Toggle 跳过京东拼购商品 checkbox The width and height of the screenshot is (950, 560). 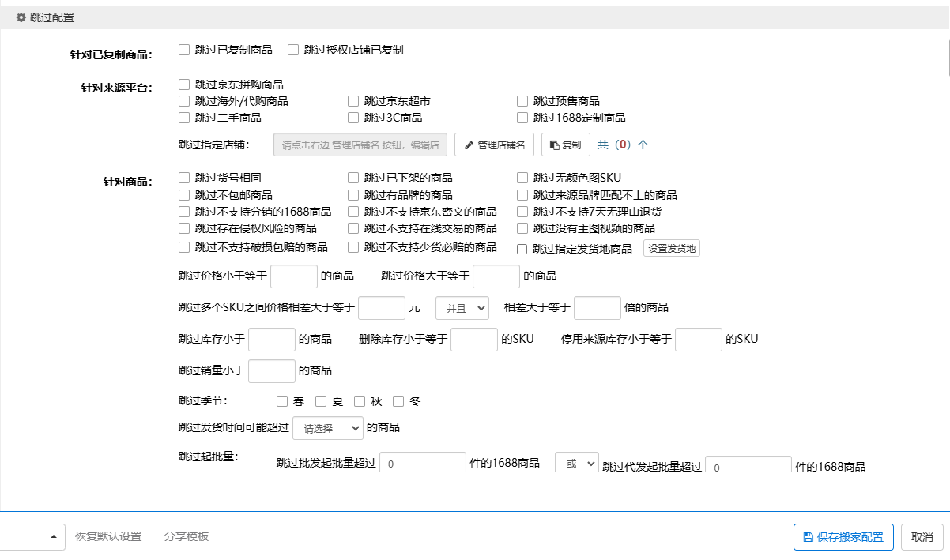[184, 84]
